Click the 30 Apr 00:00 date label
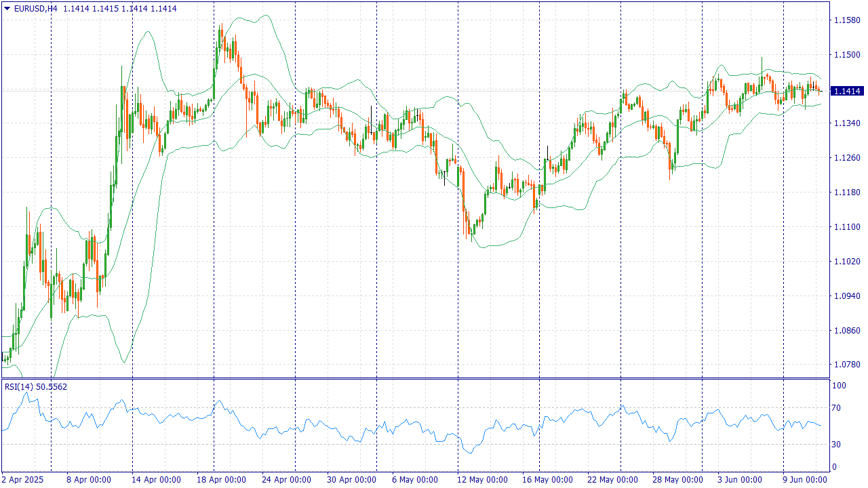This screenshot has width=868, height=488. tap(352, 480)
